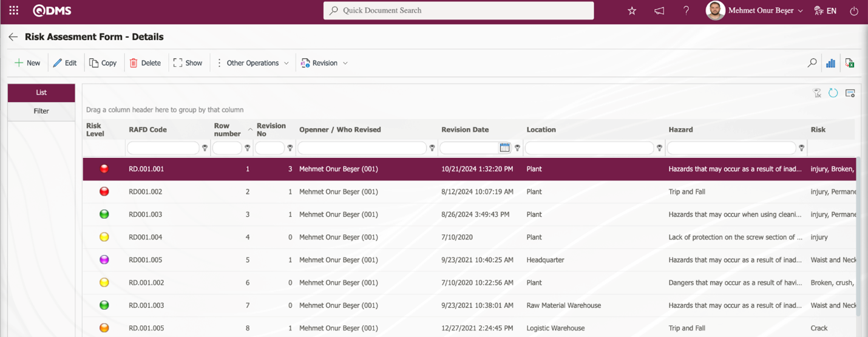The image size is (868, 337).
Task: Open announcements megaphone icon
Action: click(659, 11)
